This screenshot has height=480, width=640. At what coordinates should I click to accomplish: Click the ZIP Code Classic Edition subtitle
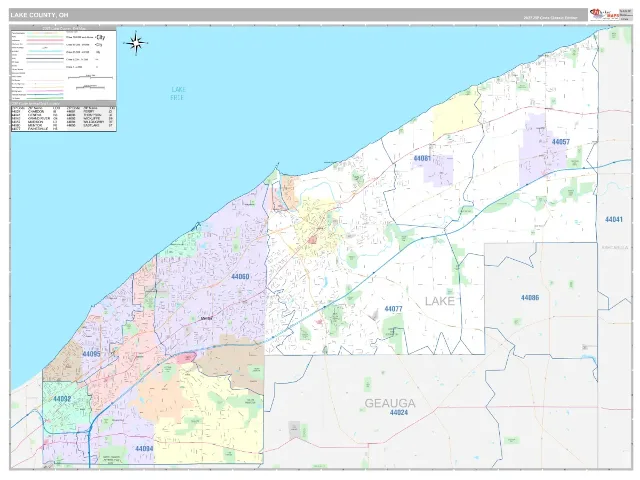click(x=551, y=18)
